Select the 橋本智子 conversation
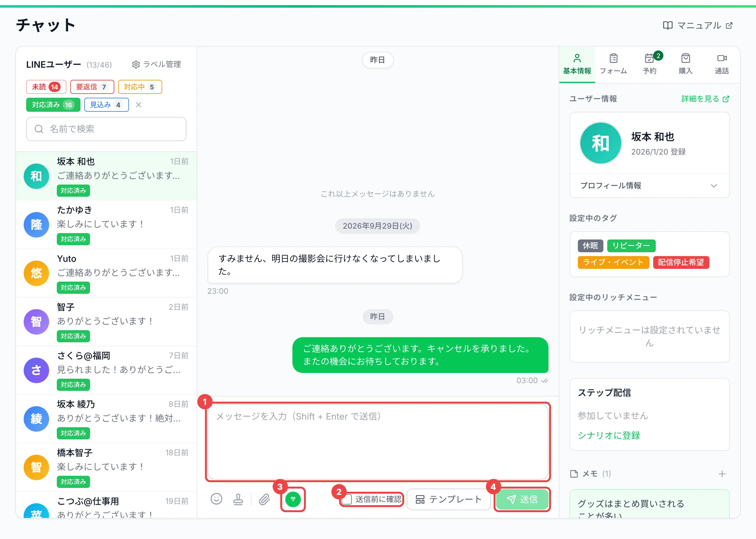Image resolution: width=756 pixels, height=539 pixels. click(x=106, y=467)
